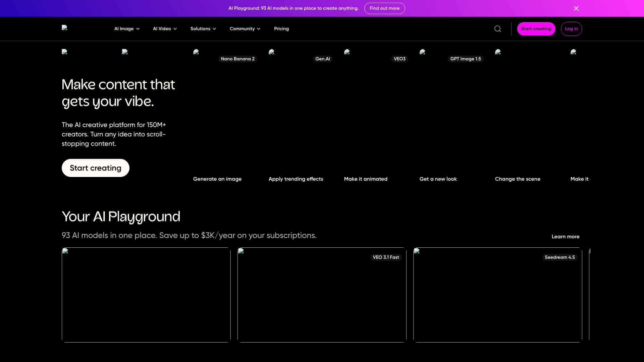Viewport: 644px width, 362px height.
Task: Click the Find out more banner button
Action: 384,8
